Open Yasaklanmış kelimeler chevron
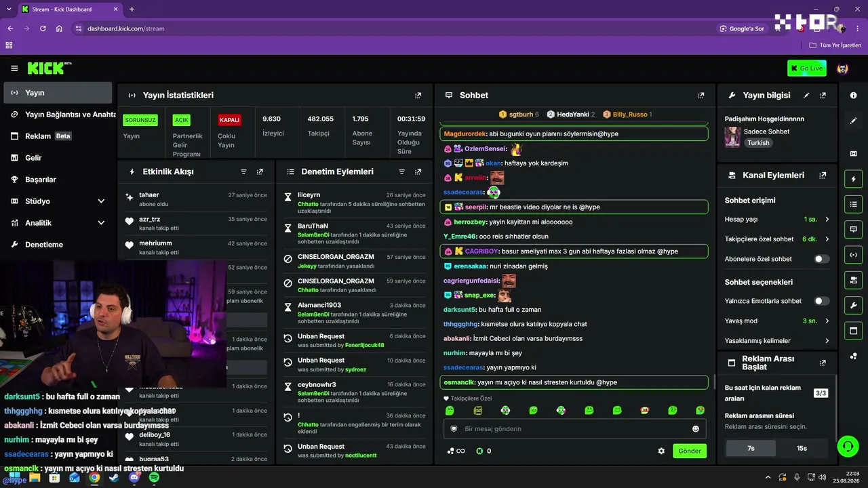 pyautogui.click(x=827, y=341)
